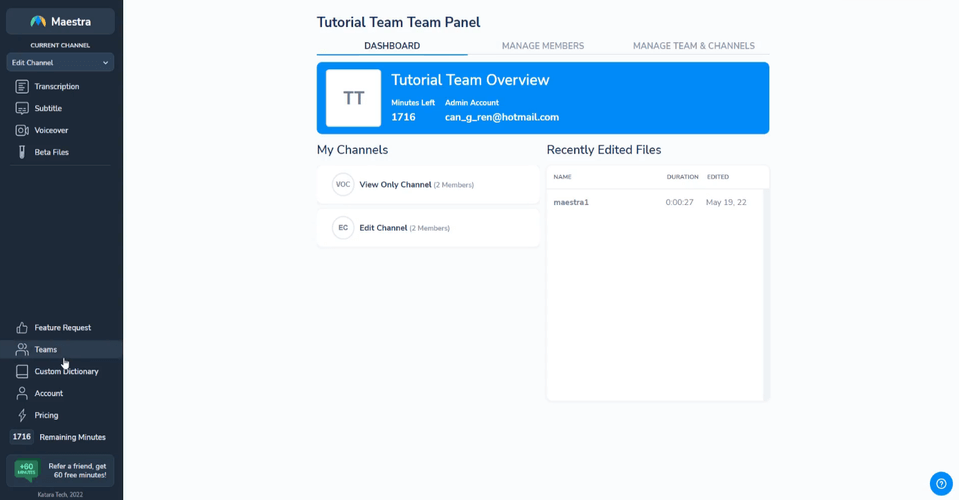Go to Account label link
This screenshot has width=959, height=500.
49,394
